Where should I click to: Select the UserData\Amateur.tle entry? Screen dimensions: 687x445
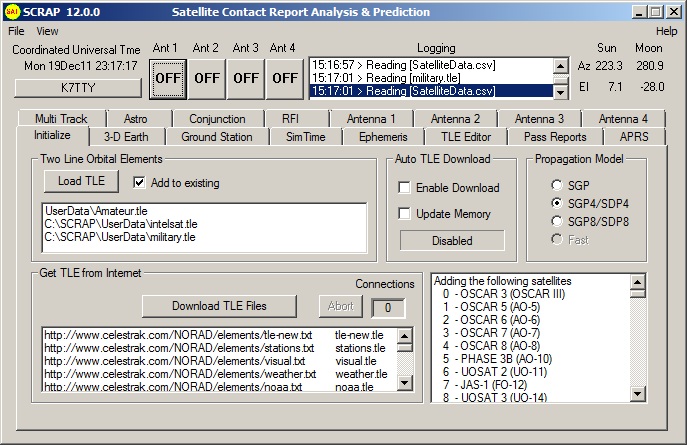(204, 211)
